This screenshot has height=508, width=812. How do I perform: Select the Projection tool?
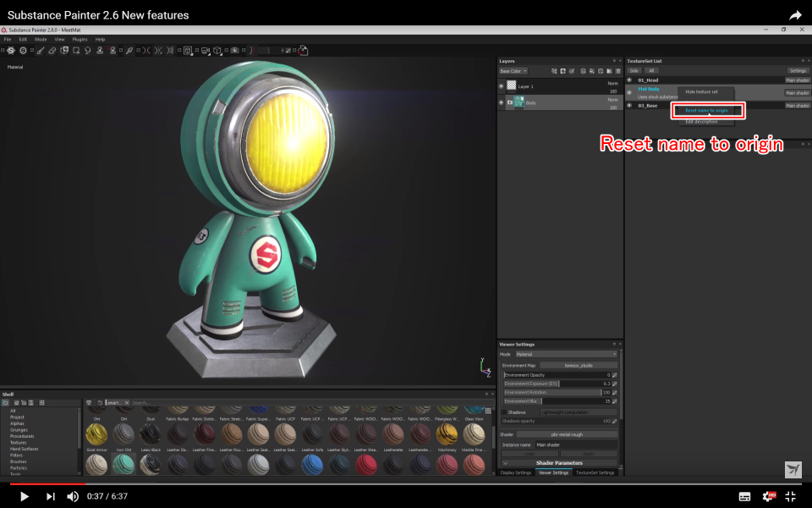(x=64, y=50)
